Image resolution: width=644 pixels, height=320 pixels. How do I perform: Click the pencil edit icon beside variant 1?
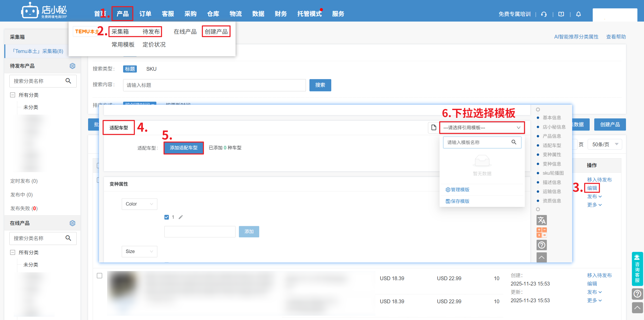[x=181, y=217]
